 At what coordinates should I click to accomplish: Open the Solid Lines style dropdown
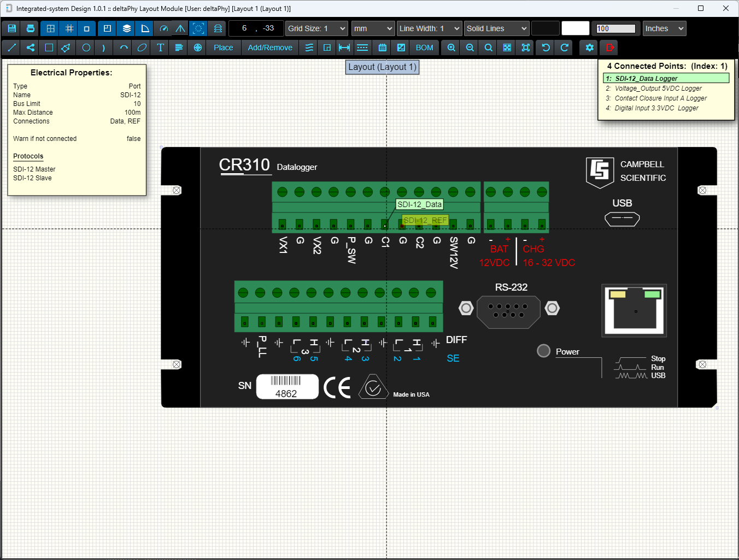(x=496, y=28)
